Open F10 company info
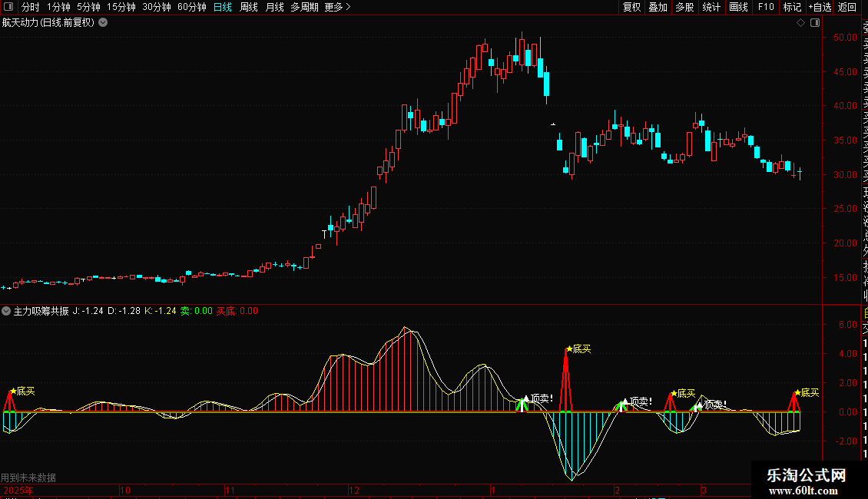The width and height of the screenshot is (868, 499). 766,7
